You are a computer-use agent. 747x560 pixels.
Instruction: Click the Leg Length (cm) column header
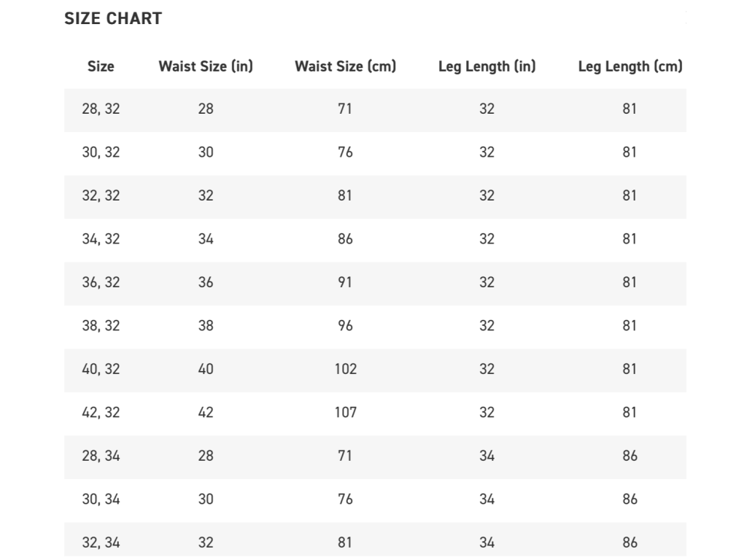pos(630,66)
